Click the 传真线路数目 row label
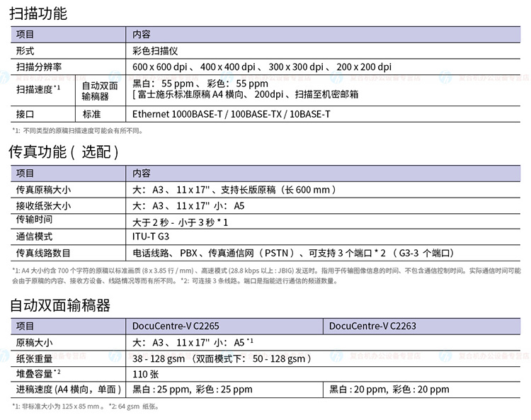The width and height of the screenshot is (531, 420). click(43, 253)
